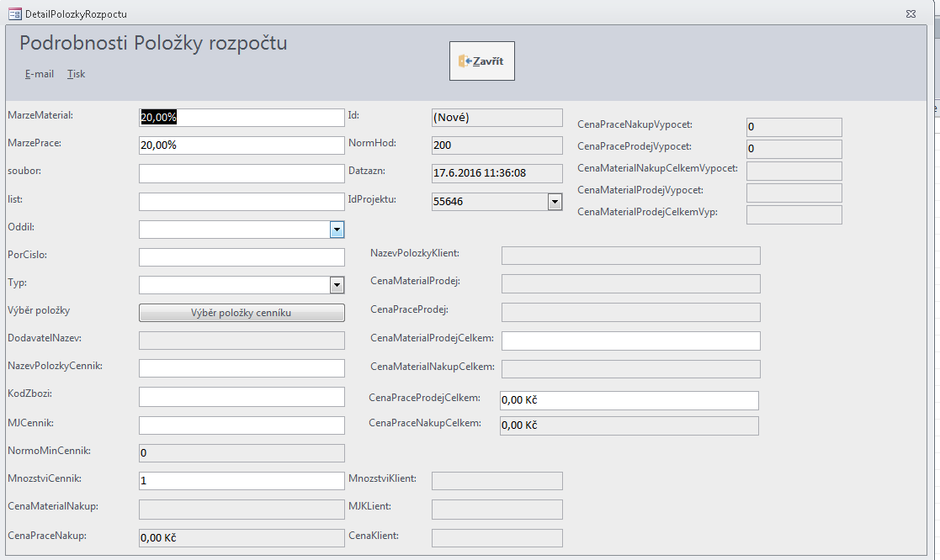Select the CenaMaterialProdejCelkem input field
The width and height of the screenshot is (940, 560).
[x=630, y=341]
